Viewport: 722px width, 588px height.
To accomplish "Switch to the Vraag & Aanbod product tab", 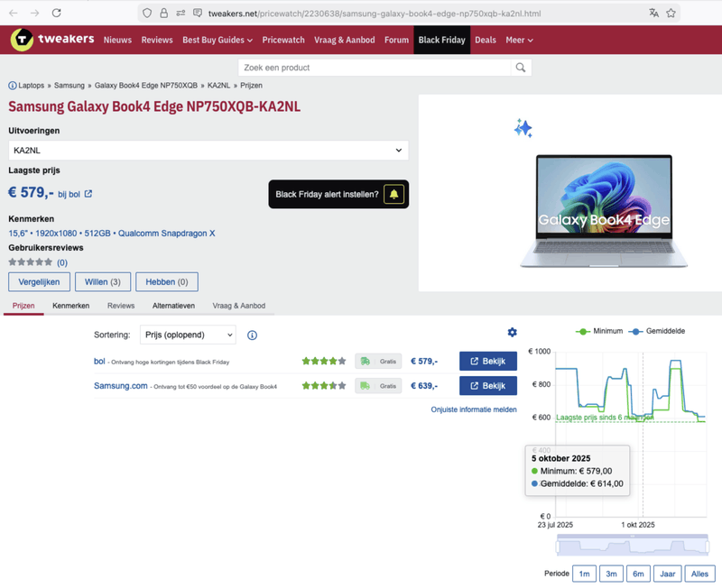I will pyautogui.click(x=238, y=306).
